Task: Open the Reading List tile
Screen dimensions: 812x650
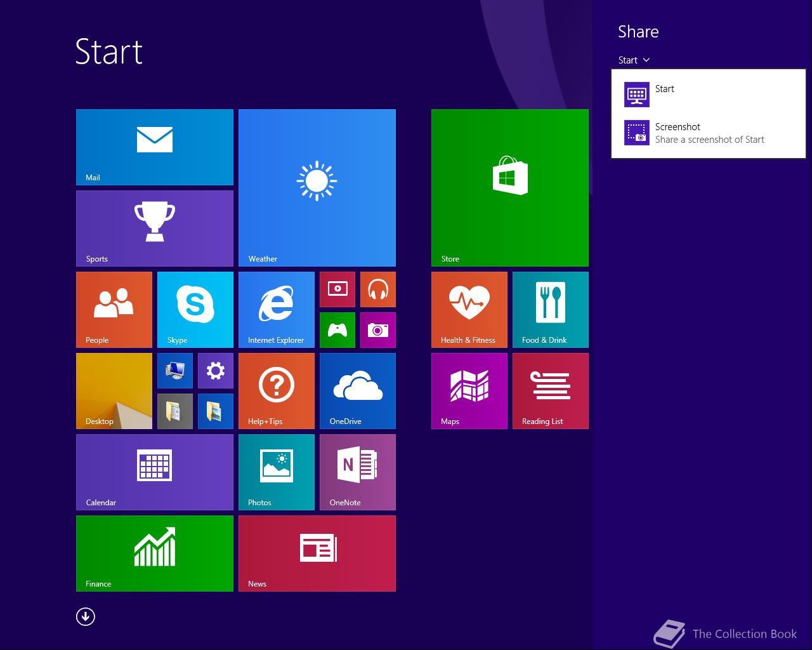Action: [551, 391]
